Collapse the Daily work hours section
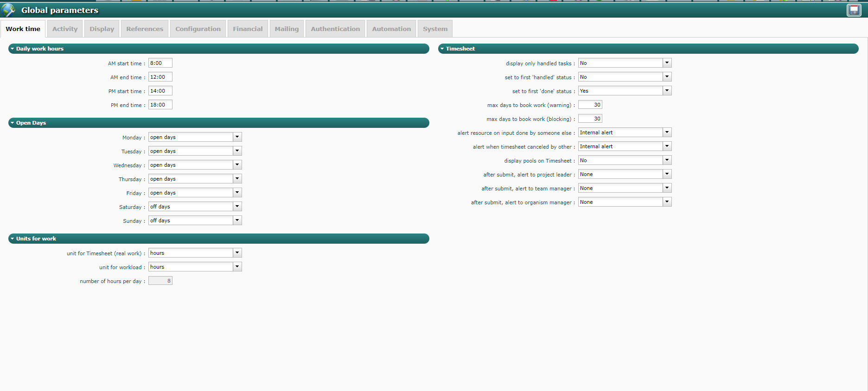This screenshot has height=391, width=868. pyautogui.click(x=13, y=49)
